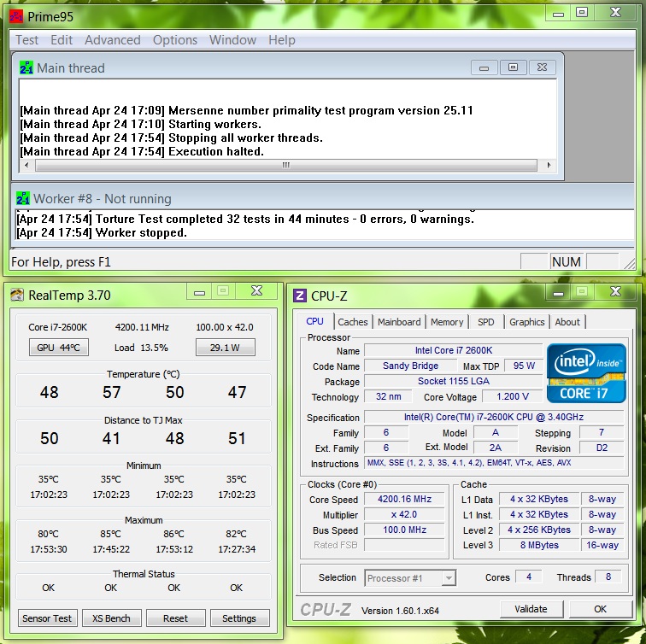Click the GPU 44°C button in RealTemp
646x644 pixels.
[58, 348]
